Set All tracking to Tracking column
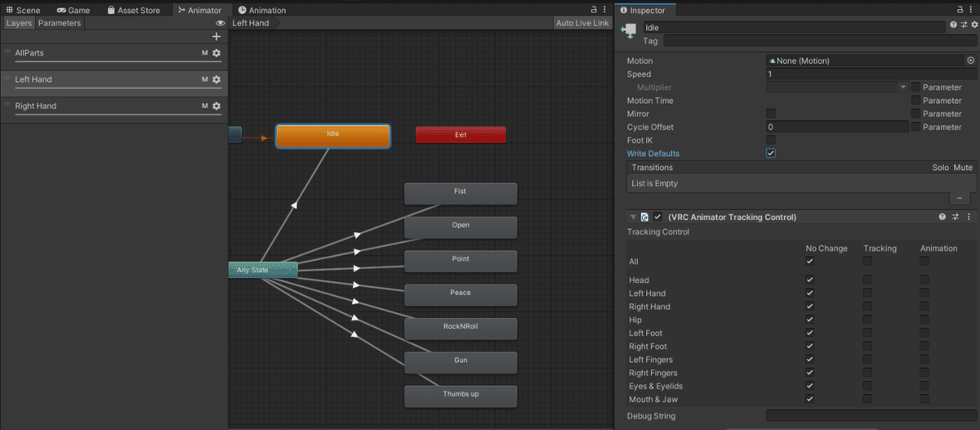The width and height of the screenshot is (980, 430). click(867, 262)
